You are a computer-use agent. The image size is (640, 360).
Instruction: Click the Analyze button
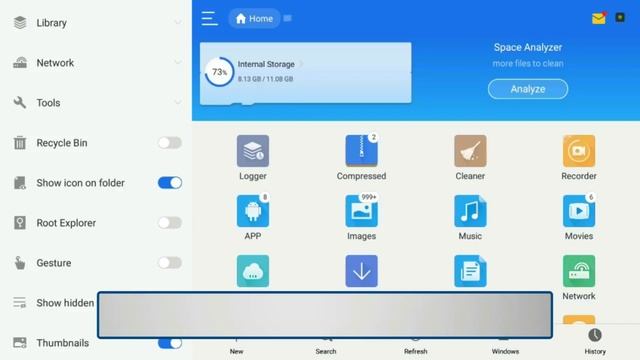pyautogui.click(x=528, y=89)
